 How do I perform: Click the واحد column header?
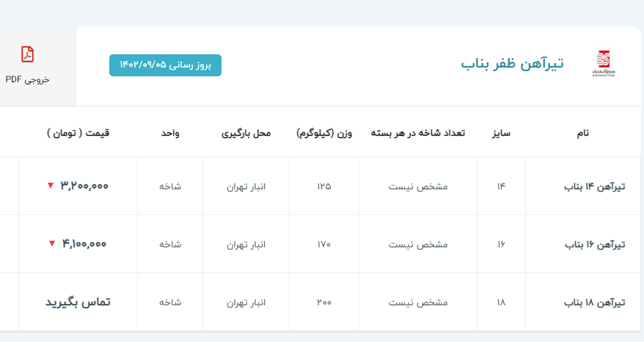[x=170, y=133]
